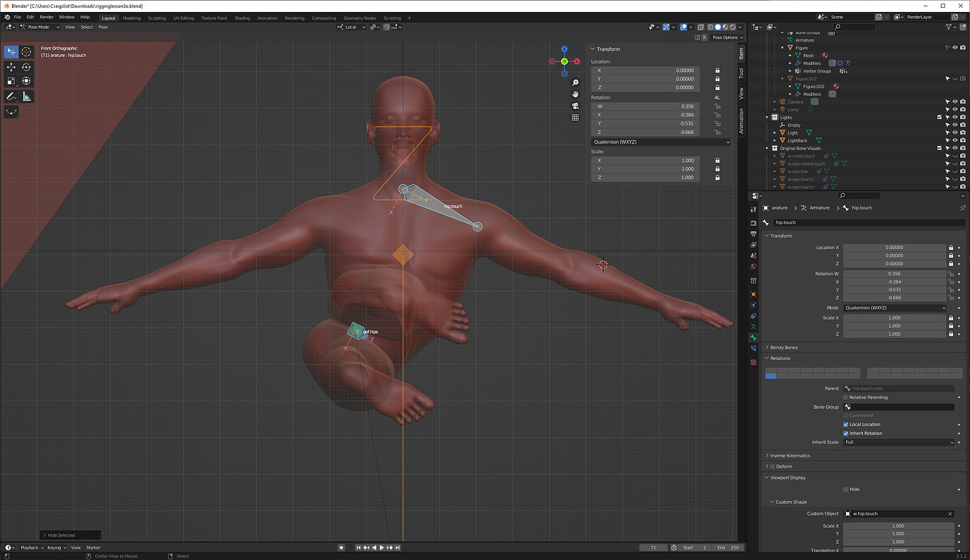This screenshot has width=970, height=560.
Task: Click the zoom magnifier icon in the viewport
Action: pyautogui.click(x=575, y=83)
